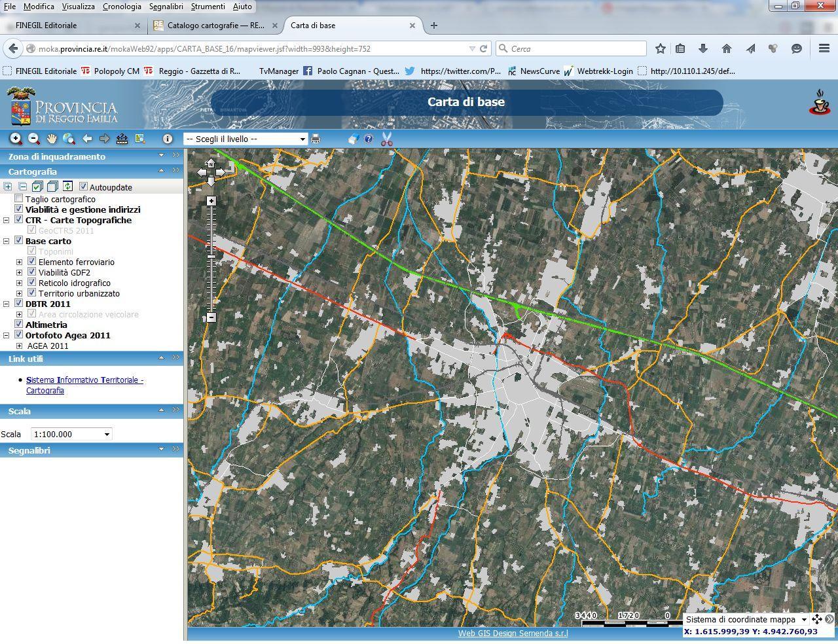Activate the pan hand tool
Image resolution: width=838 pixels, height=644 pixels.
coord(52,139)
